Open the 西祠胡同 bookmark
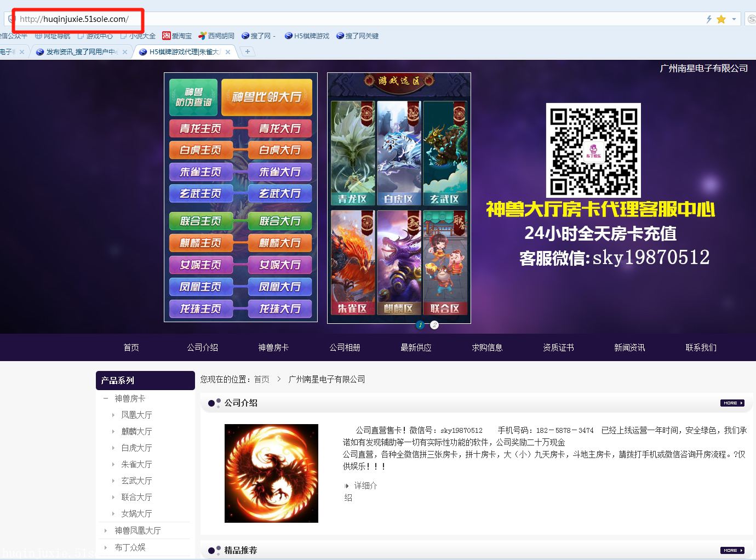This screenshot has height=560, width=756. [216, 36]
